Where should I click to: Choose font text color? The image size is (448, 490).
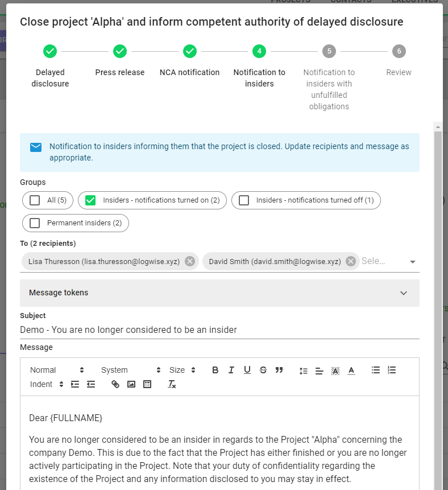(351, 370)
